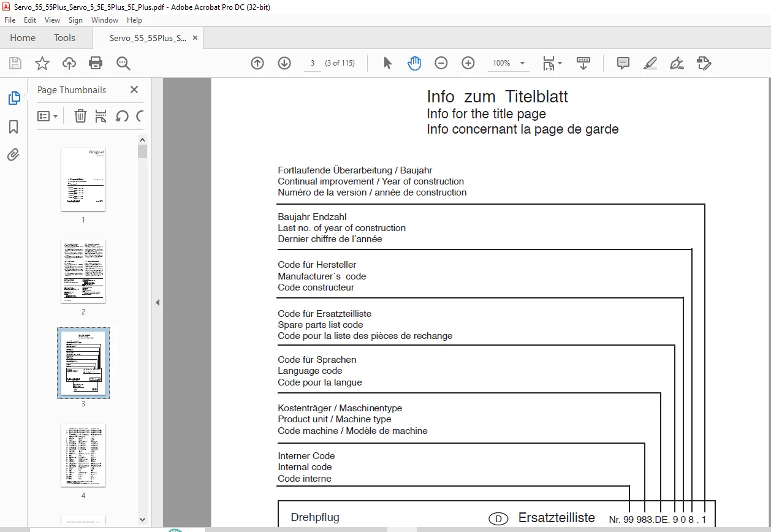Go to previous page arrow
The width and height of the screenshot is (771, 532).
coord(257,63)
